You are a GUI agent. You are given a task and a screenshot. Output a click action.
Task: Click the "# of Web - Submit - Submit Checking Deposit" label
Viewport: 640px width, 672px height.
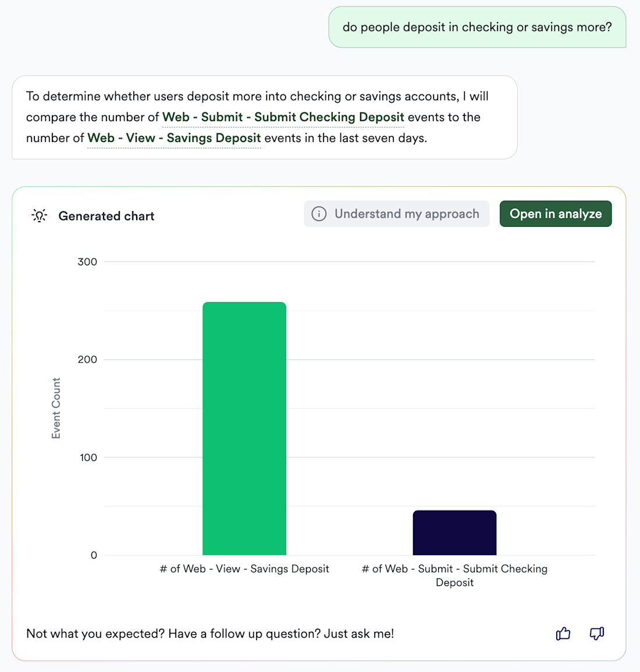tap(454, 575)
